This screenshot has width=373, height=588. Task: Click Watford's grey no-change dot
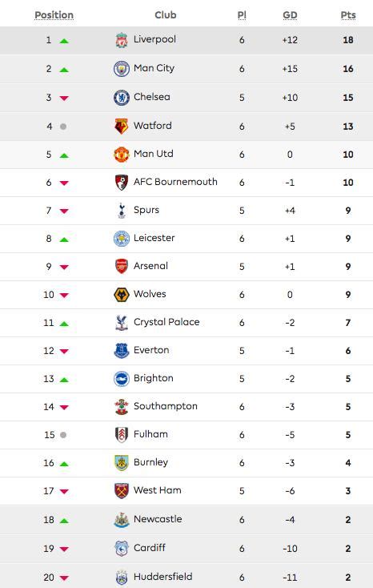pyautogui.click(x=63, y=127)
